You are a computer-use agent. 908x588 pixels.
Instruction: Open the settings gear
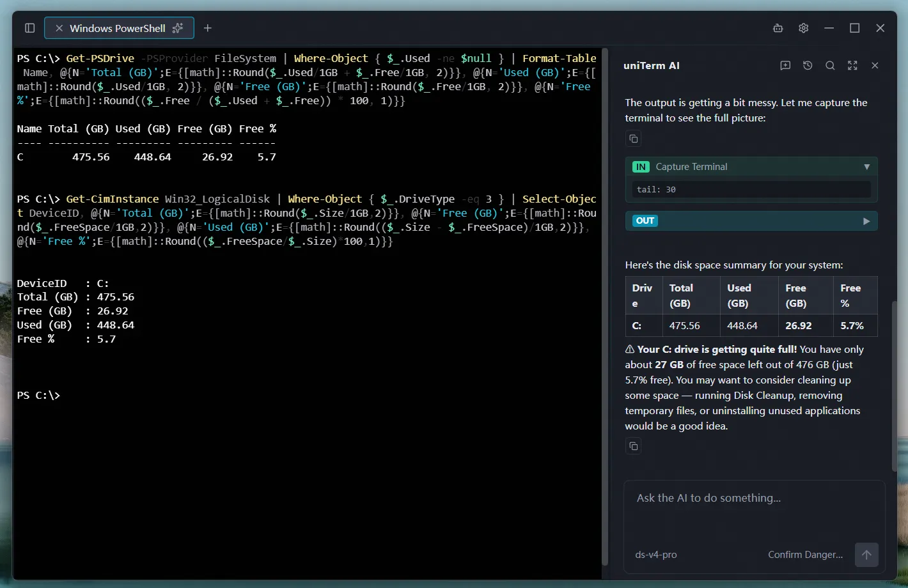point(804,28)
